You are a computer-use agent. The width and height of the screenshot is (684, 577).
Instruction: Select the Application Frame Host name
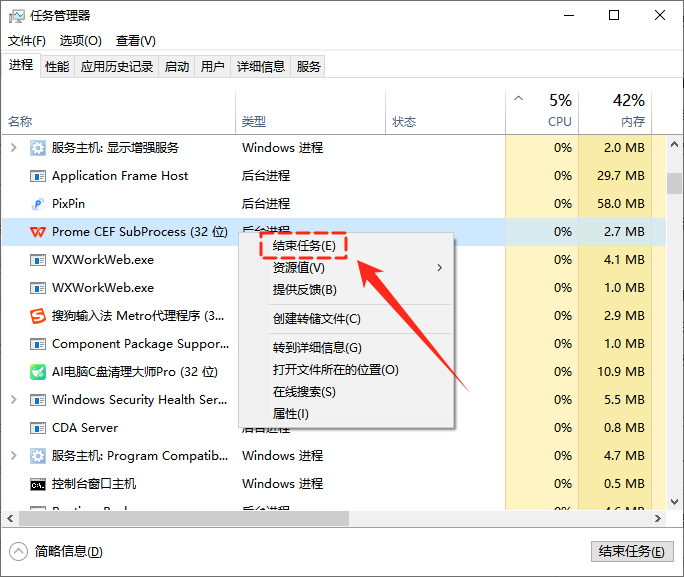(x=120, y=176)
